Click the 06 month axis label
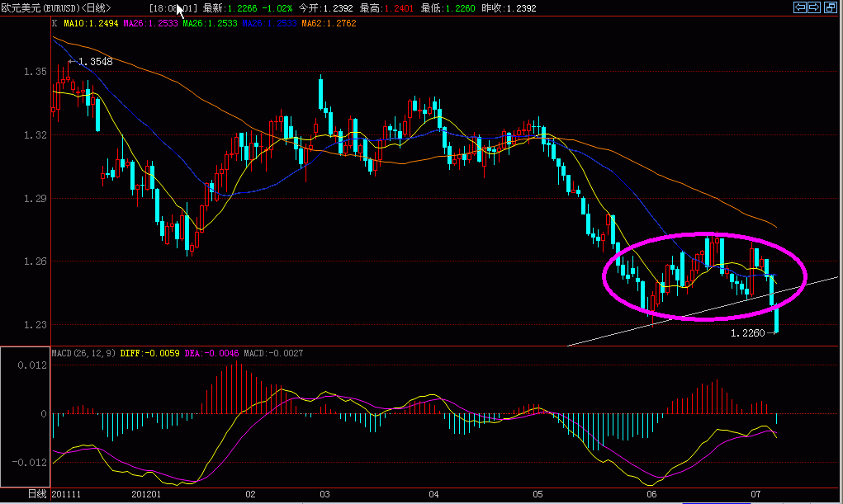Screen dimensions: 843x504 point(651,494)
